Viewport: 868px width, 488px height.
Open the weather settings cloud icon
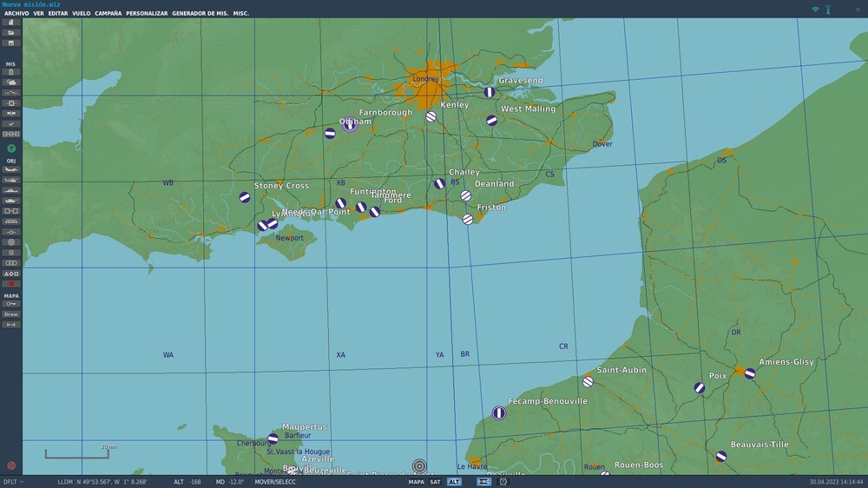(x=11, y=82)
